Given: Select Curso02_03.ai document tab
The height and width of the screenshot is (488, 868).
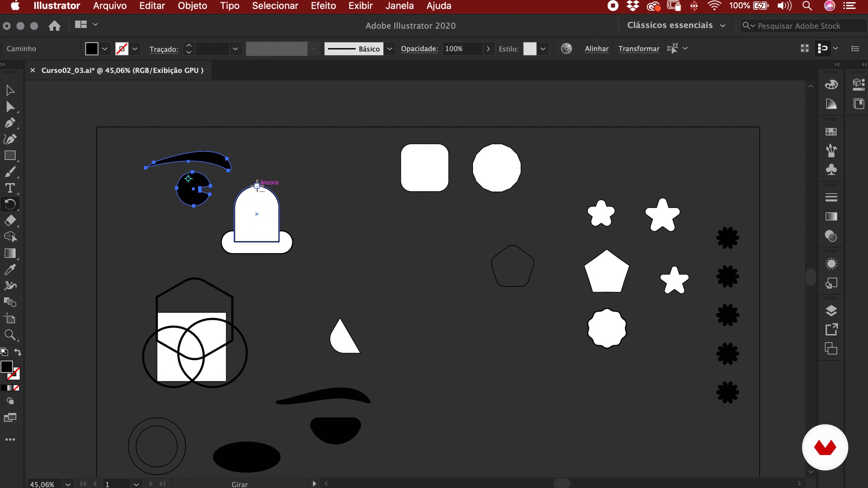Looking at the screenshot, I should pos(122,70).
